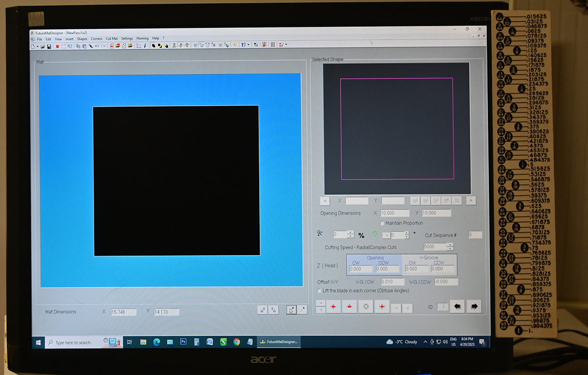
Task: Open the File menu
Action: coord(40,39)
